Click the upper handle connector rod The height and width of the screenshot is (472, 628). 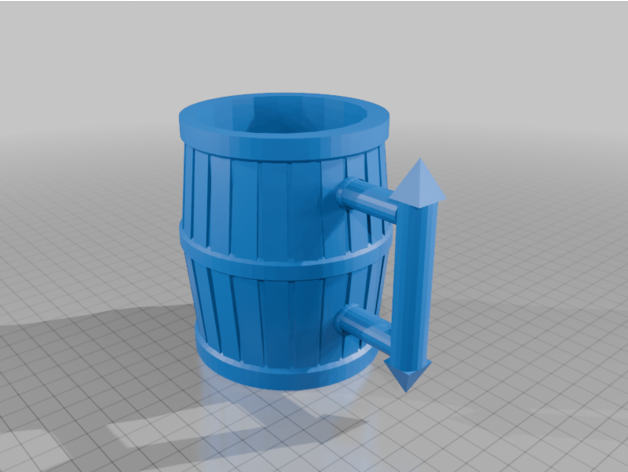click(x=366, y=197)
